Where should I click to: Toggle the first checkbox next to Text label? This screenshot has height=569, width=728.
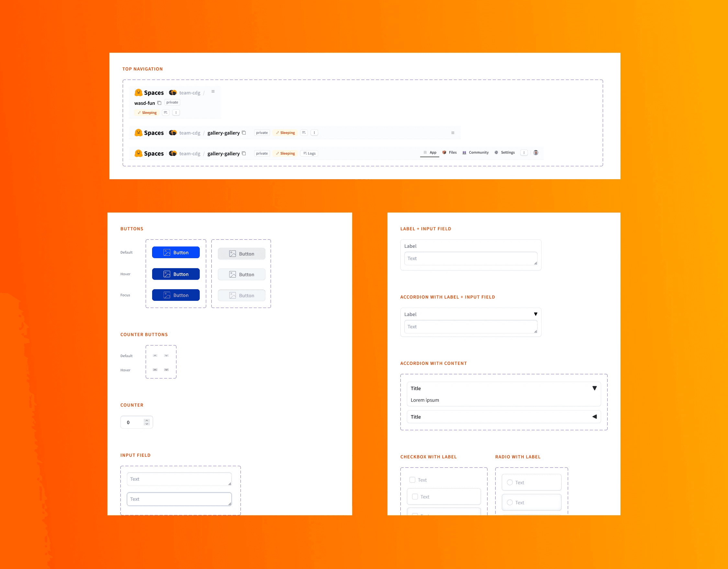tap(412, 480)
